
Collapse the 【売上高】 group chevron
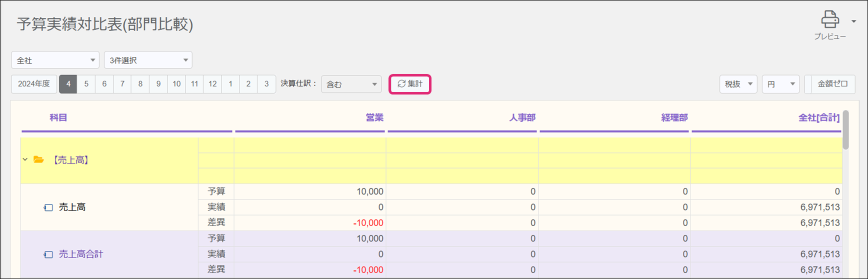[x=25, y=160]
